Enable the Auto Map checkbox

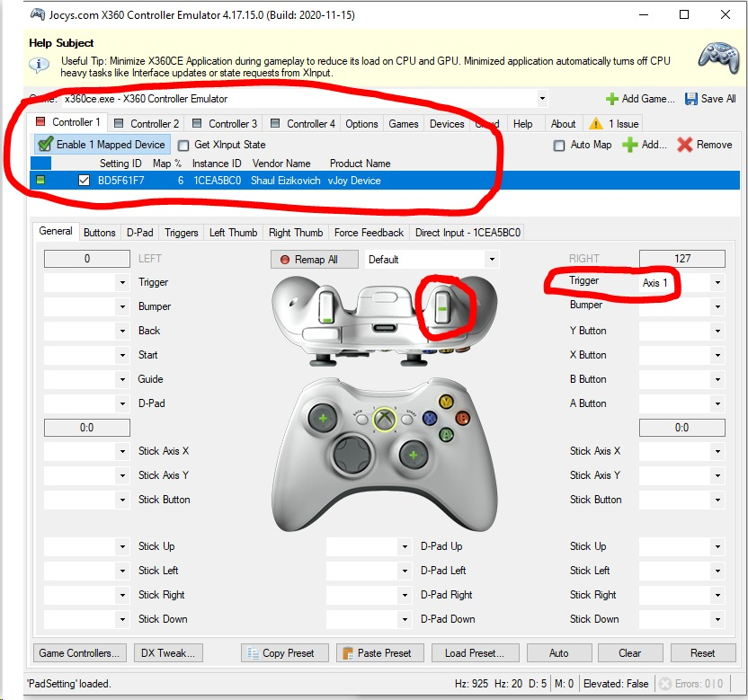coord(559,145)
